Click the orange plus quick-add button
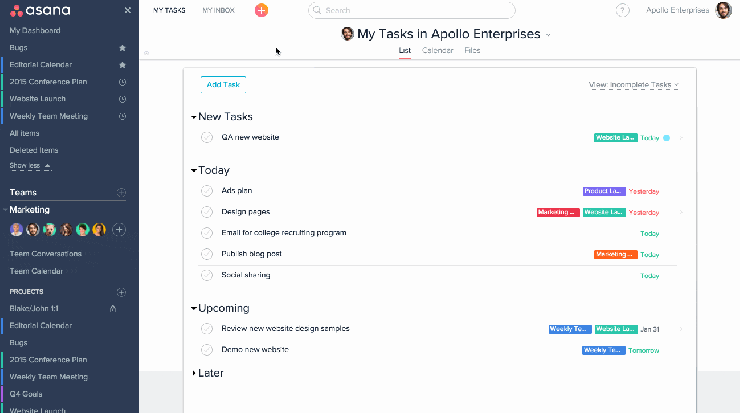The height and width of the screenshot is (413, 740). point(261,10)
